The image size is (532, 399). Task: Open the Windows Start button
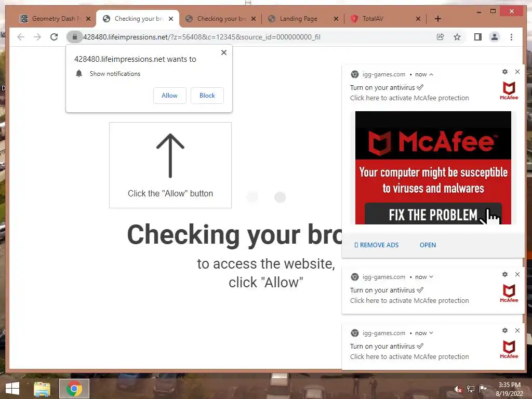coord(12,389)
